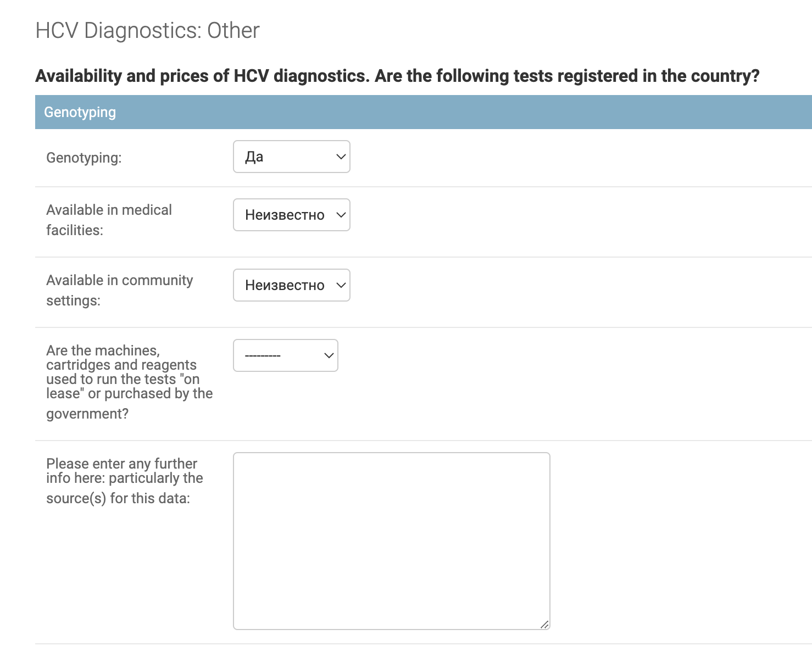Screen dimensions: 812x646
Task: Click the chevron arrow of the empty '---------' select
Action: pyautogui.click(x=329, y=355)
